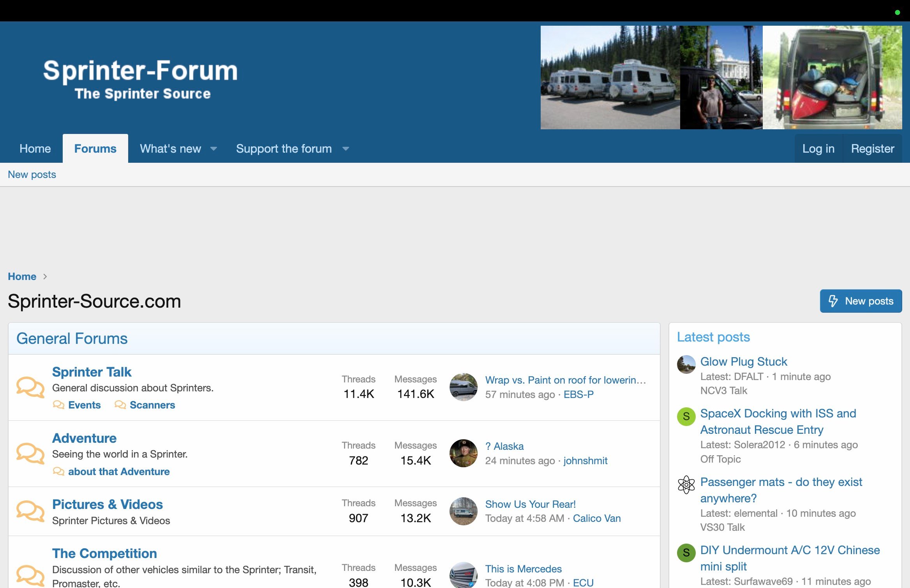Click the ECU avatar in The Competition row
Viewport: 910px width, 588px height.
(463, 575)
